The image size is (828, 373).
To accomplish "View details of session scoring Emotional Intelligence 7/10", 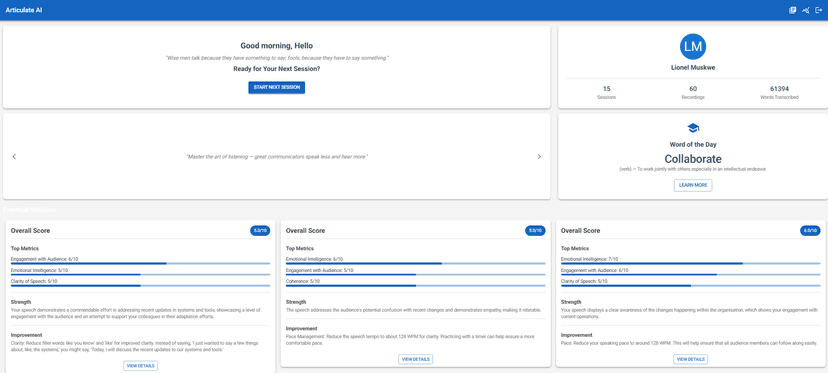I will (x=690, y=359).
